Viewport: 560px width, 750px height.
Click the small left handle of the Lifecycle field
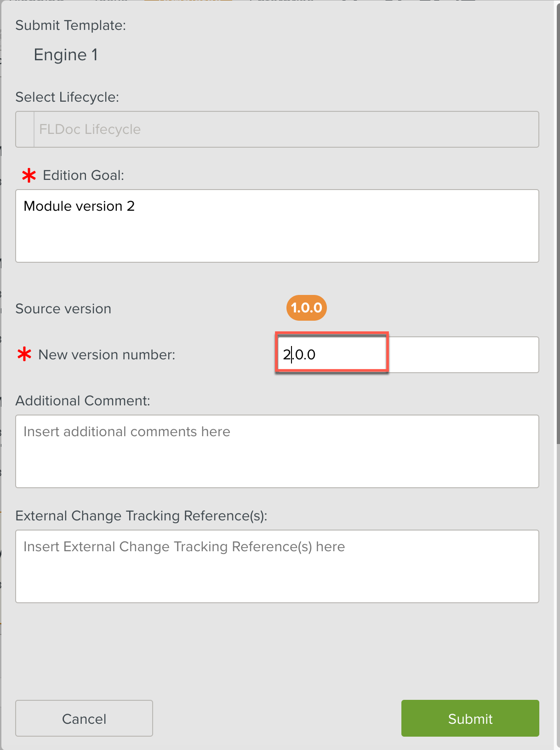25,129
